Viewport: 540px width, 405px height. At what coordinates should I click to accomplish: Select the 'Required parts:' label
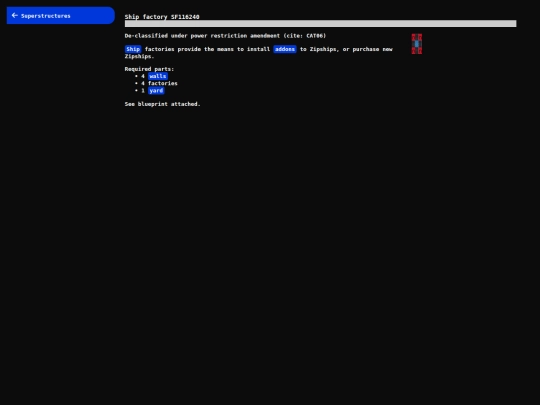[149, 69]
